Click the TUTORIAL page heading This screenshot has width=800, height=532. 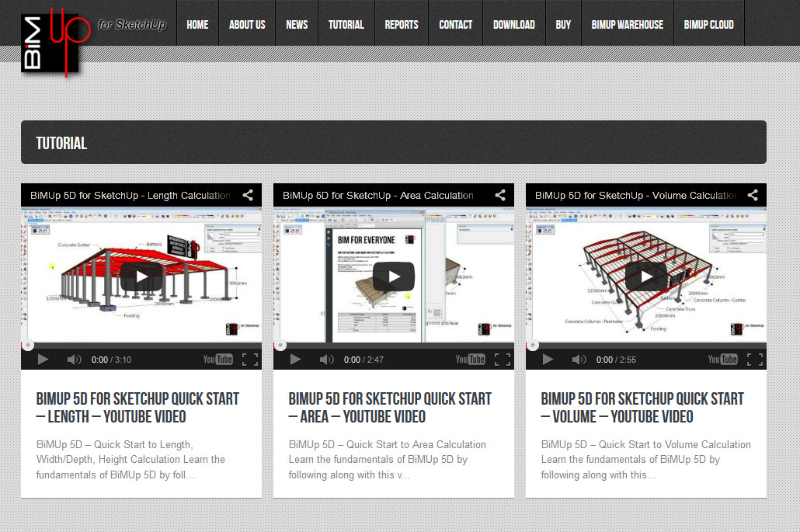point(61,144)
